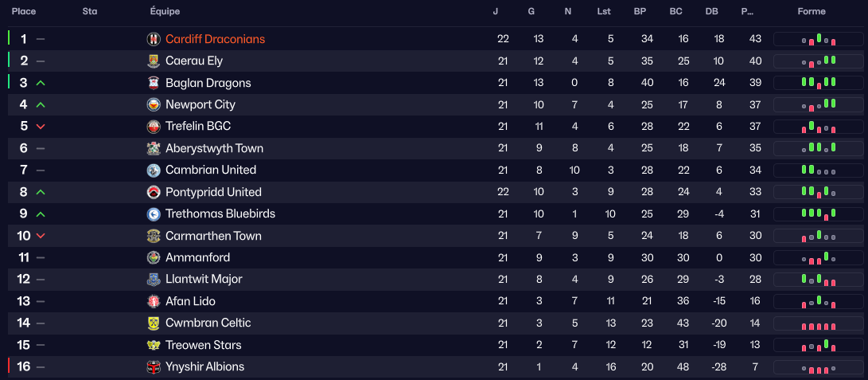Click the Ynyshir Albions club crest
The height and width of the screenshot is (380, 868).
154,366
